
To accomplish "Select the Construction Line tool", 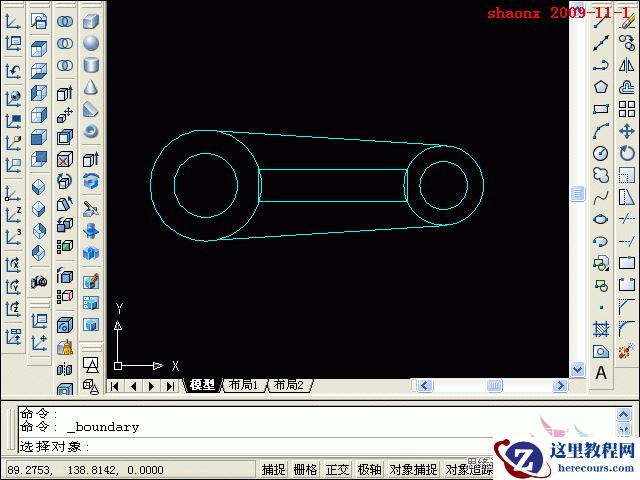I will 601,43.
